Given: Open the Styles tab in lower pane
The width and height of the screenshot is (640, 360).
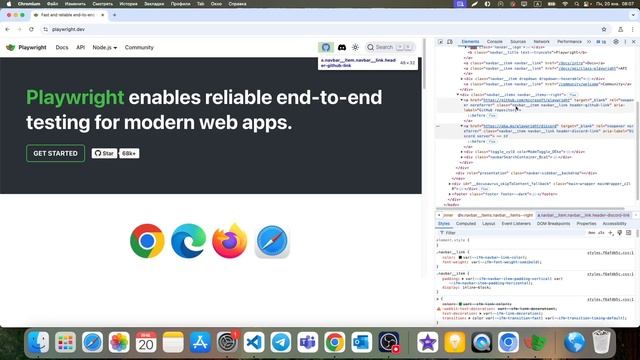Looking at the screenshot, I should (444, 224).
